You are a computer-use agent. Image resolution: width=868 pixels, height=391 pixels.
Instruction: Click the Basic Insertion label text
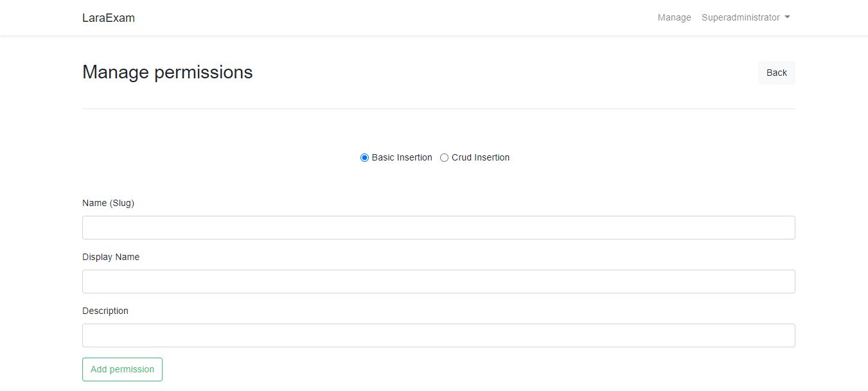[402, 158]
